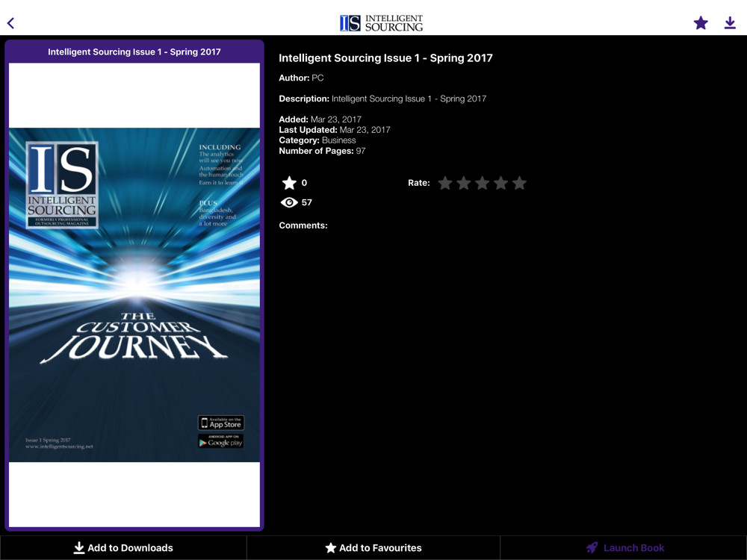Click the App Store badge on cover
This screenshot has width=747, height=560.
click(x=221, y=423)
